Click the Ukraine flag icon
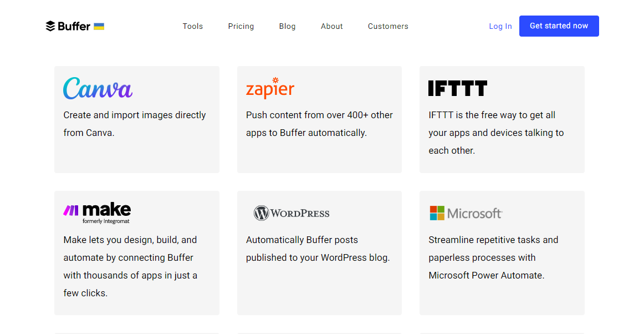The image size is (644, 334). pyautogui.click(x=99, y=26)
